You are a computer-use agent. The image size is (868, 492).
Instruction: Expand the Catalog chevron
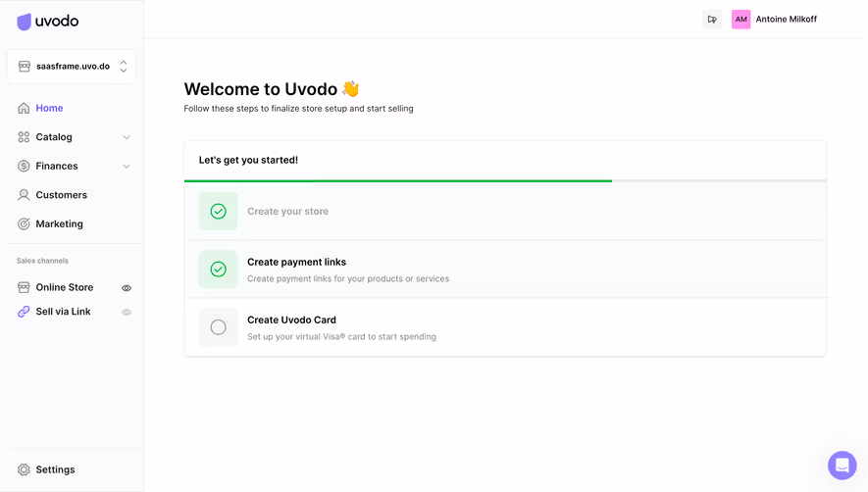pyautogui.click(x=127, y=137)
